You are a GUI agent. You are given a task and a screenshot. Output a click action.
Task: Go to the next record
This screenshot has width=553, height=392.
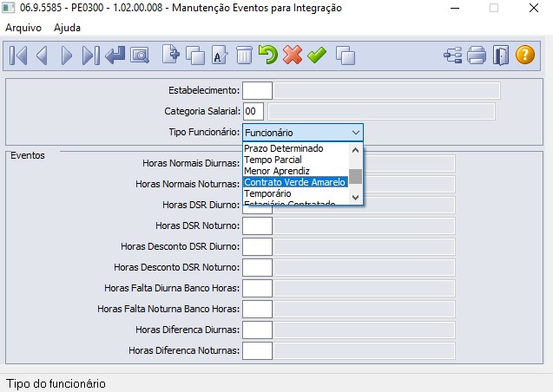tap(66, 56)
